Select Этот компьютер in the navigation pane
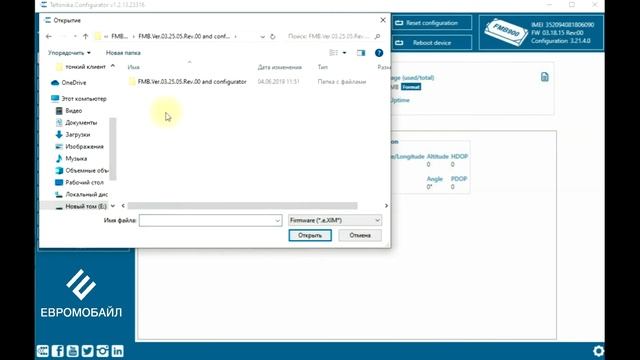640x360 pixels. tap(79, 98)
